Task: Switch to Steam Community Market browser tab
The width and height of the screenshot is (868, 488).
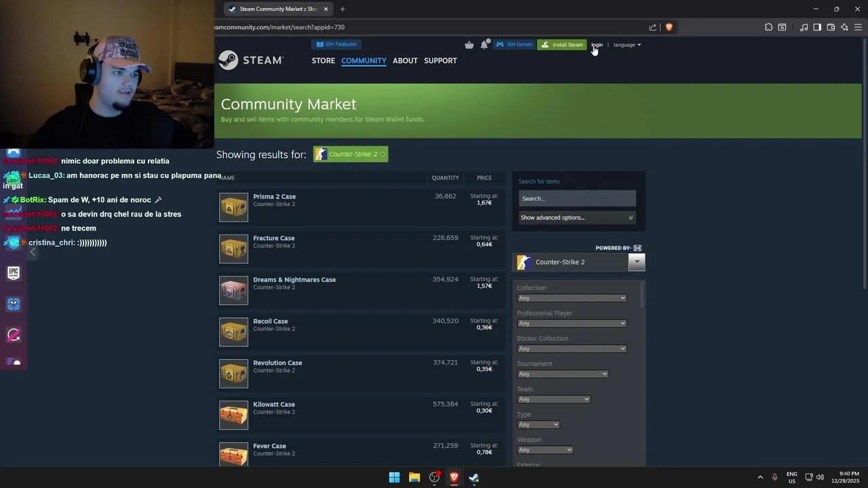Action: [x=277, y=9]
